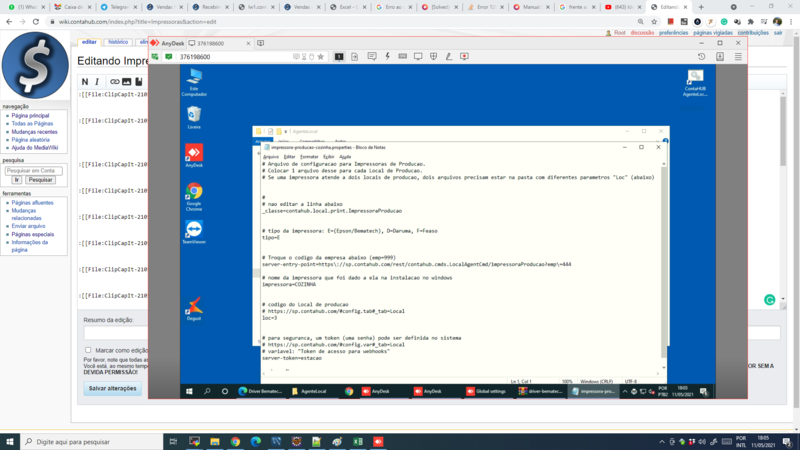Click Notepad vertical scrollbar

click(x=663, y=265)
